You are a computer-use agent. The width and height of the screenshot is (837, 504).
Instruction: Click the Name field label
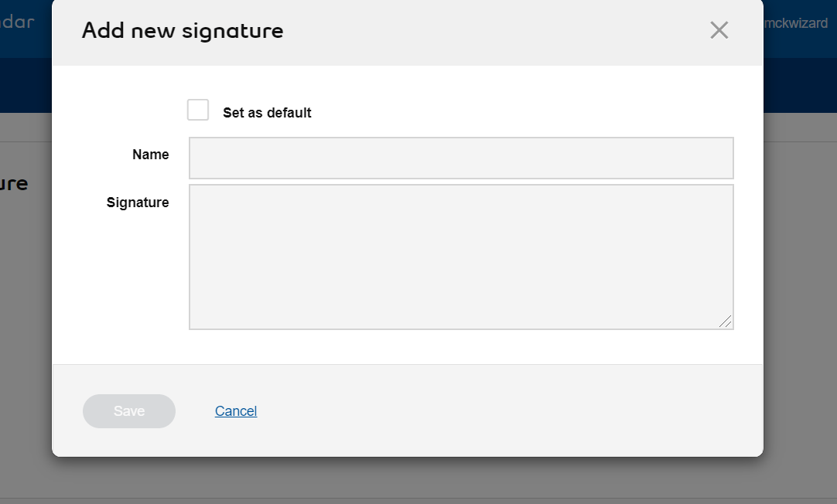click(150, 155)
